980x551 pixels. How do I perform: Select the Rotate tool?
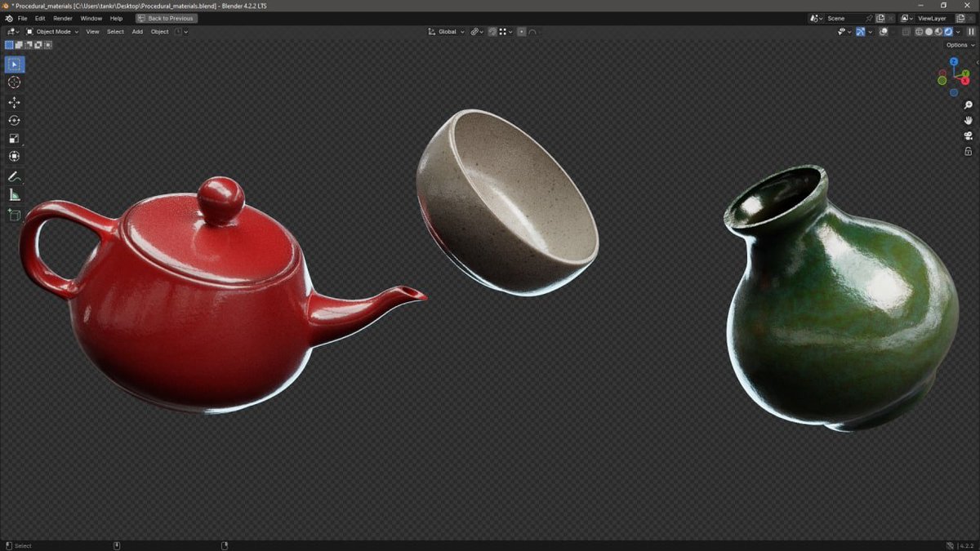[x=14, y=120]
